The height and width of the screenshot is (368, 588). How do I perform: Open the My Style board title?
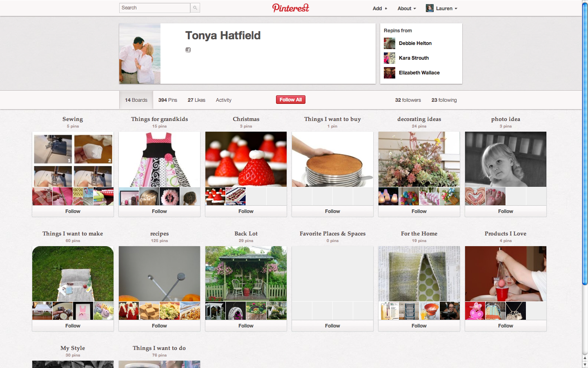click(x=73, y=348)
